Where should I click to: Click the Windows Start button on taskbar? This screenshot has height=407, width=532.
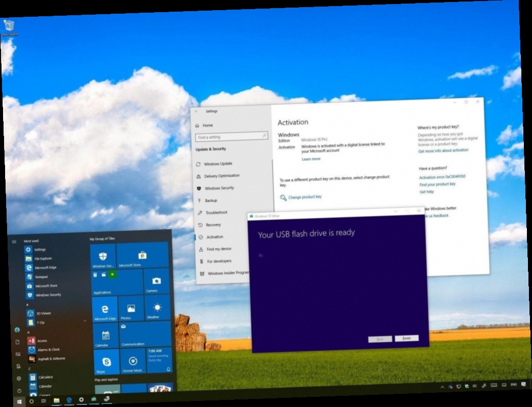pyautogui.click(x=19, y=401)
